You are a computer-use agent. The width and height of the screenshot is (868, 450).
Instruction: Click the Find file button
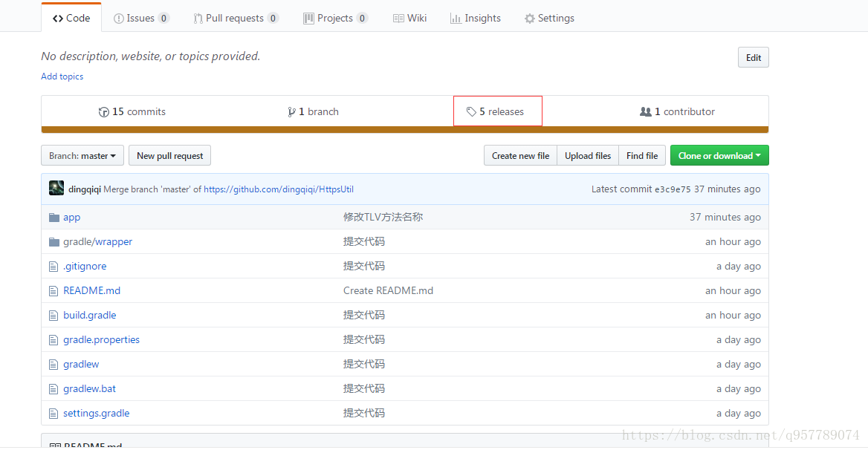[x=642, y=155]
